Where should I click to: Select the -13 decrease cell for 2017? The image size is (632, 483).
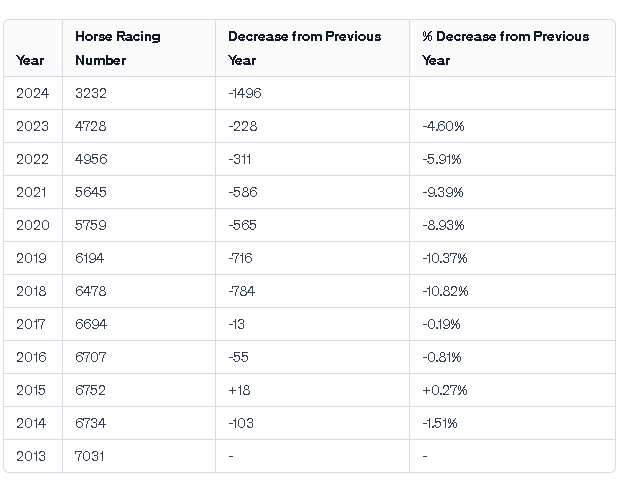(x=237, y=324)
